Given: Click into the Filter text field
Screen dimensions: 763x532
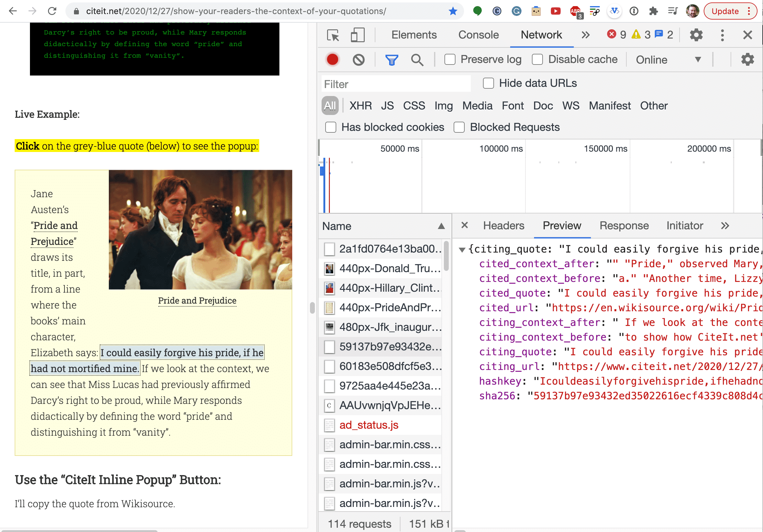Looking at the screenshot, I should click(x=396, y=84).
